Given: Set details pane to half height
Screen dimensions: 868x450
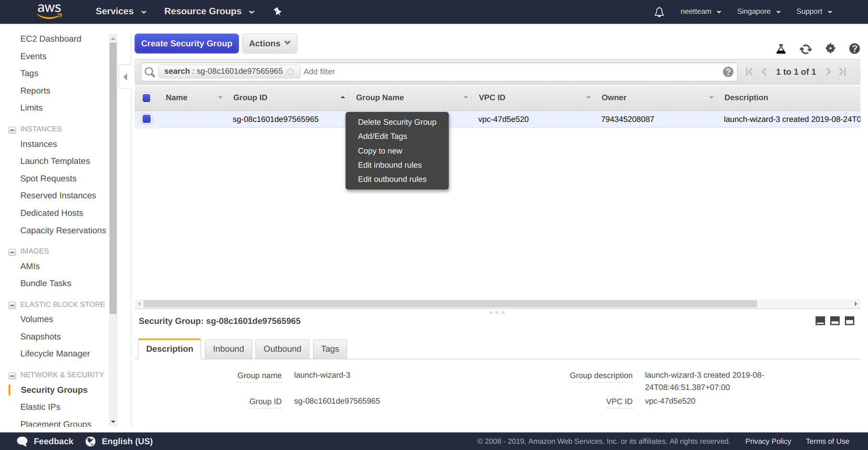Looking at the screenshot, I should click(835, 321).
